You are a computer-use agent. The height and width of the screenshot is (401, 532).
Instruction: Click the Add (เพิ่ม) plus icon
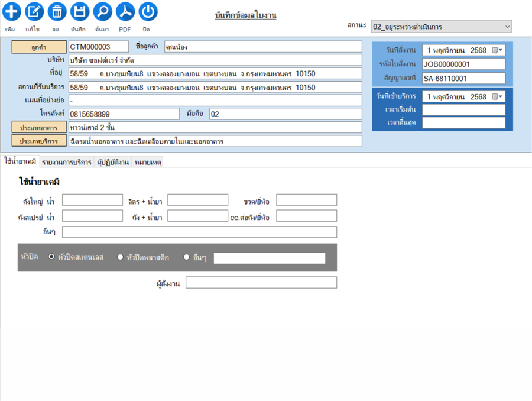point(11,11)
